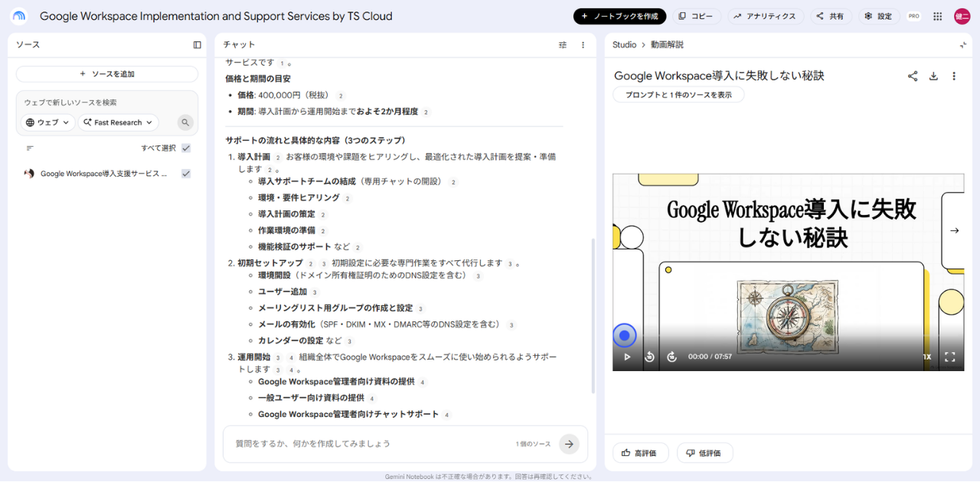This screenshot has width=980, height=482.
Task: Collapse the Studio panel
Action: coord(963,45)
